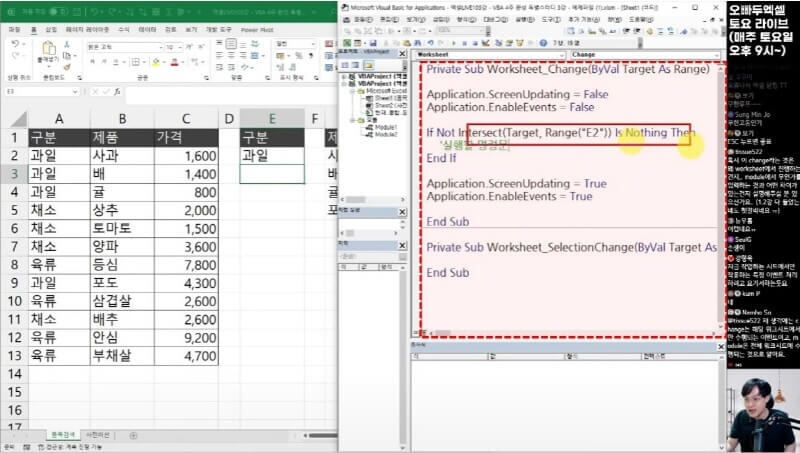Collapse the first VBAProject tree node
800x453 pixels.
(344, 76)
